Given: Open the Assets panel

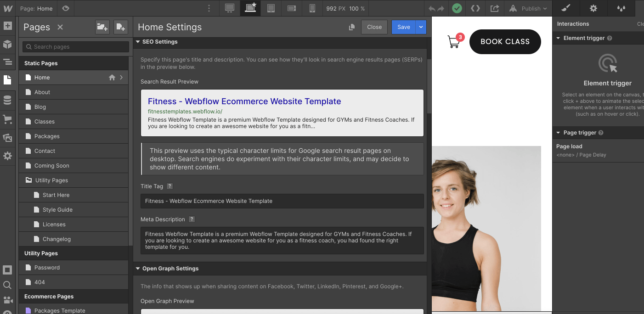Looking at the screenshot, I should point(8,138).
